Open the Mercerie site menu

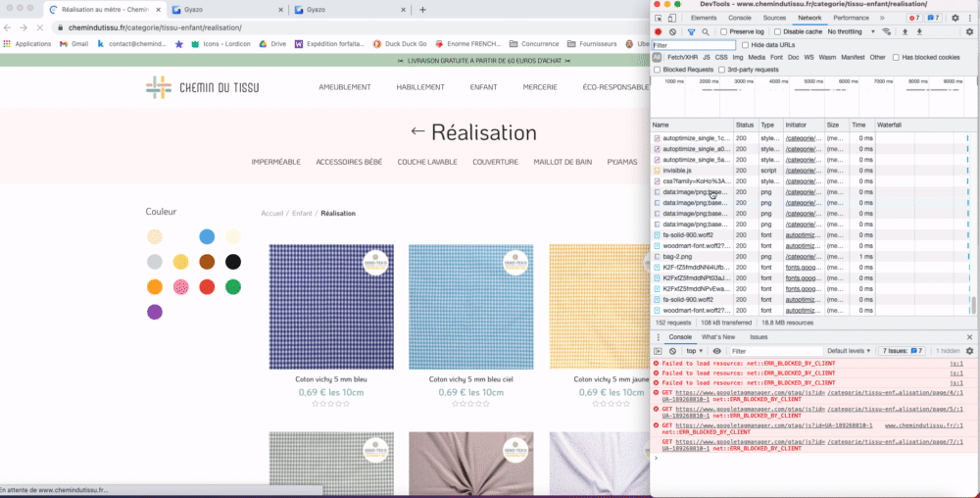[x=540, y=87]
